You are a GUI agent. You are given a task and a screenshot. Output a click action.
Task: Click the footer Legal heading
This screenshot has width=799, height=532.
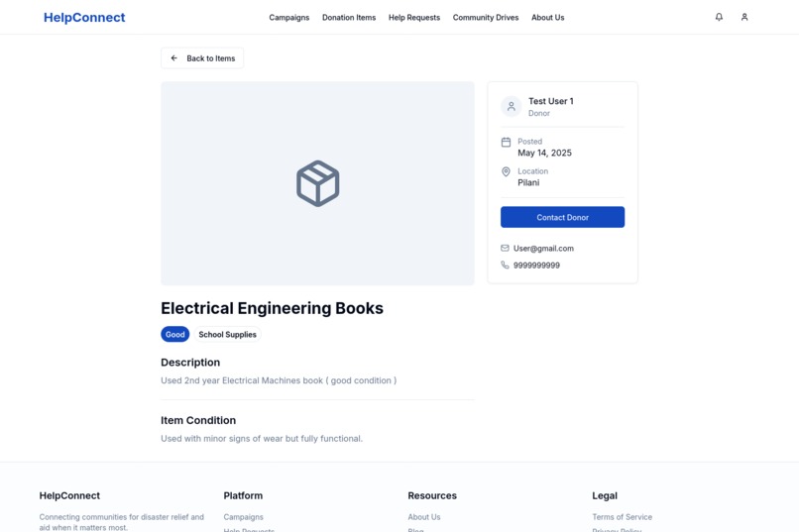(x=605, y=496)
